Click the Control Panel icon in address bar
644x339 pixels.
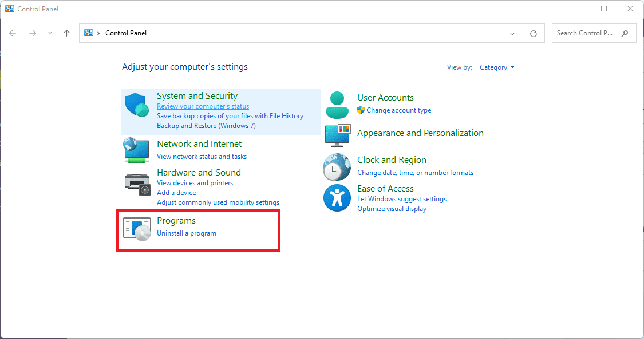(89, 33)
